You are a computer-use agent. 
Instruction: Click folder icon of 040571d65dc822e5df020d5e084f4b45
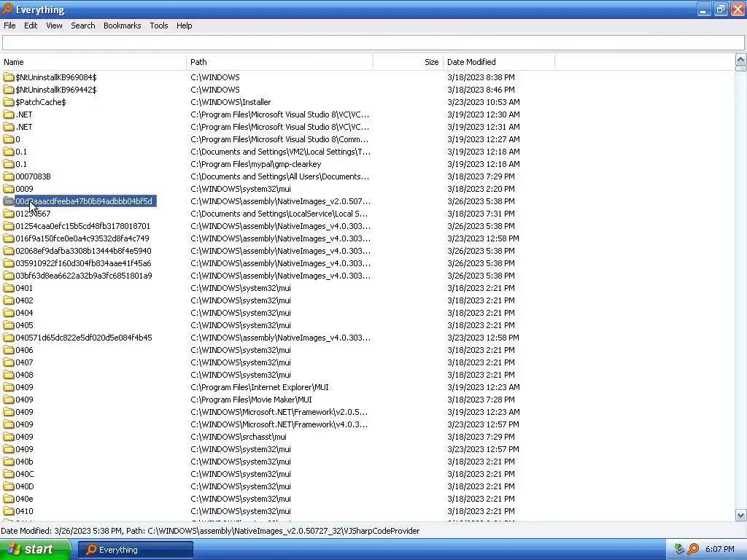9,337
